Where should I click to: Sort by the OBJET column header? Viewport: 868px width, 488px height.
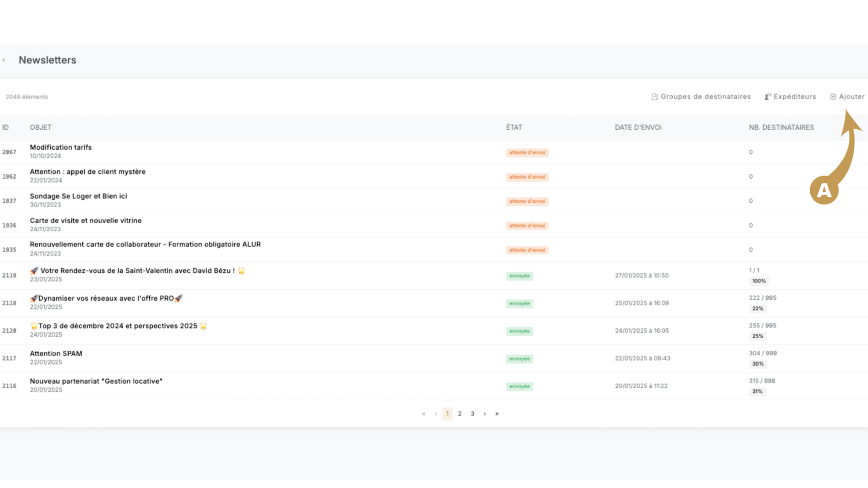point(41,128)
